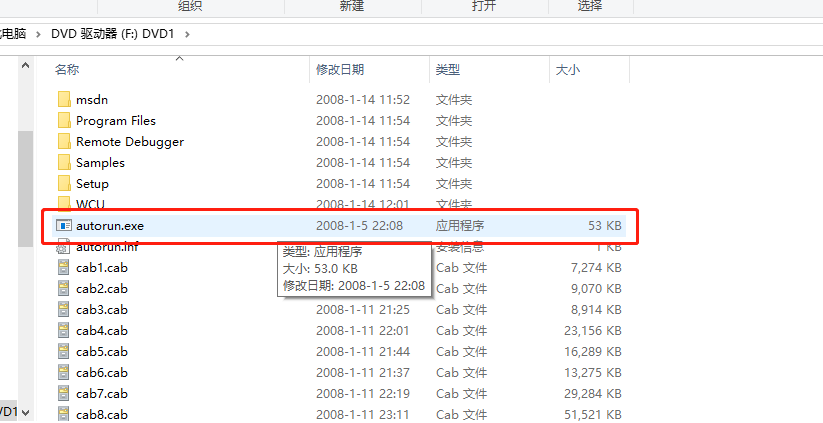Click the cab1.cab file icon
This screenshot has width=823, height=423.
click(x=64, y=268)
